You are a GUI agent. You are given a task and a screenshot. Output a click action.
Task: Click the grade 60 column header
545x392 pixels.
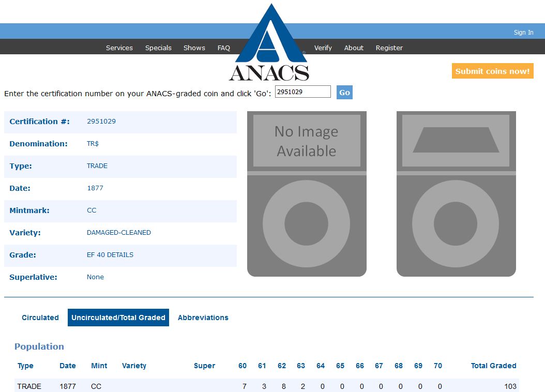[x=243, y=366]
